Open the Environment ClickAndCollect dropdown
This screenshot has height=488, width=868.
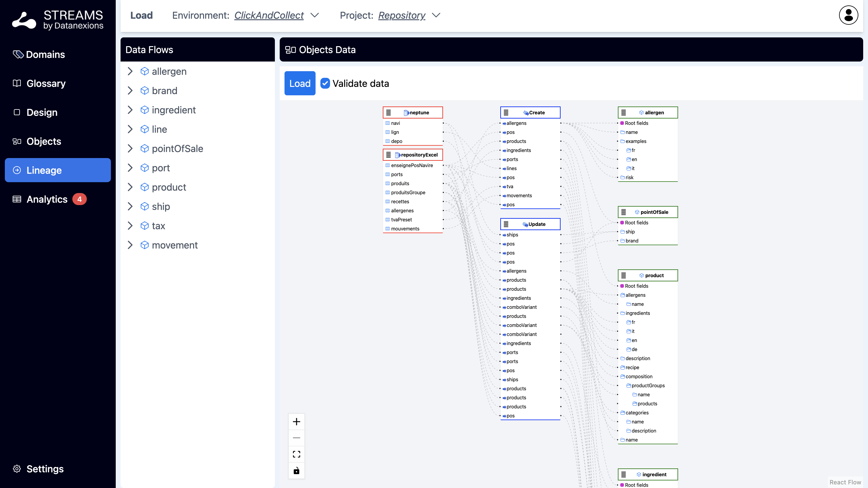tap(315, 15)
